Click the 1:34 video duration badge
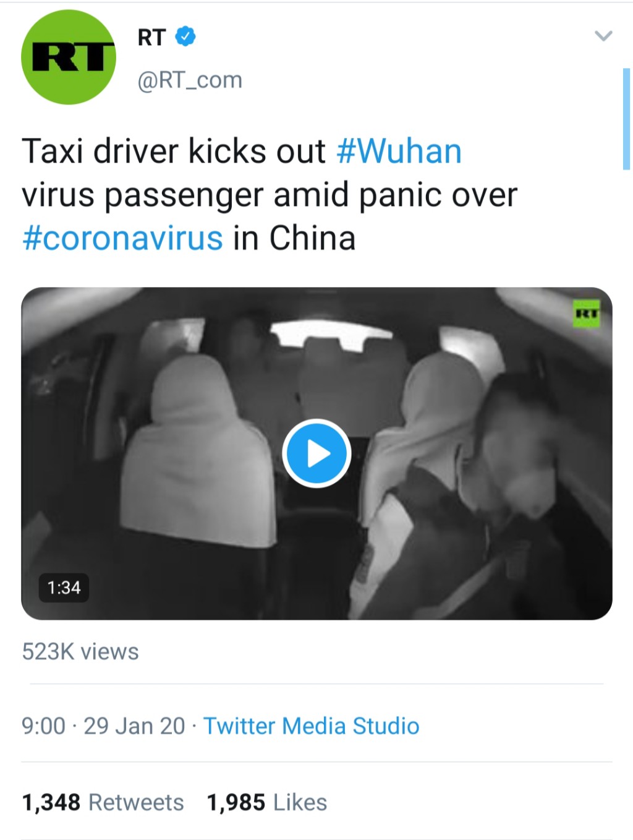Image resolution: width=633 pixels, height=840 pixels. pos(64,587)
